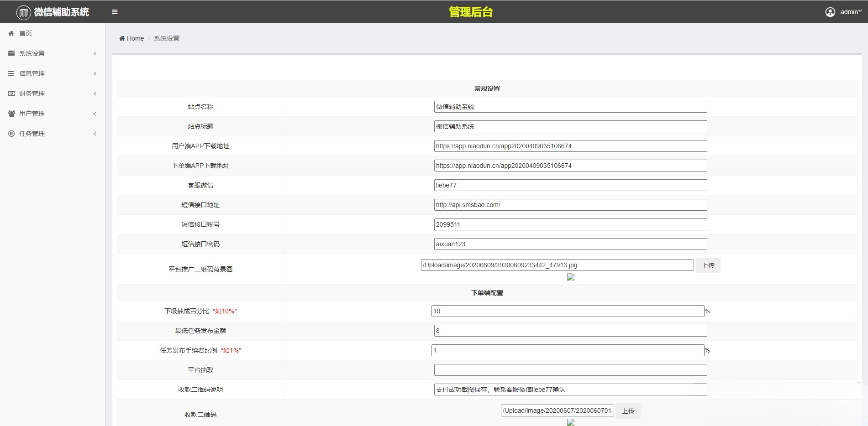Click the admin user avatar icon
The image size is (868, 426).
[830, 12]
